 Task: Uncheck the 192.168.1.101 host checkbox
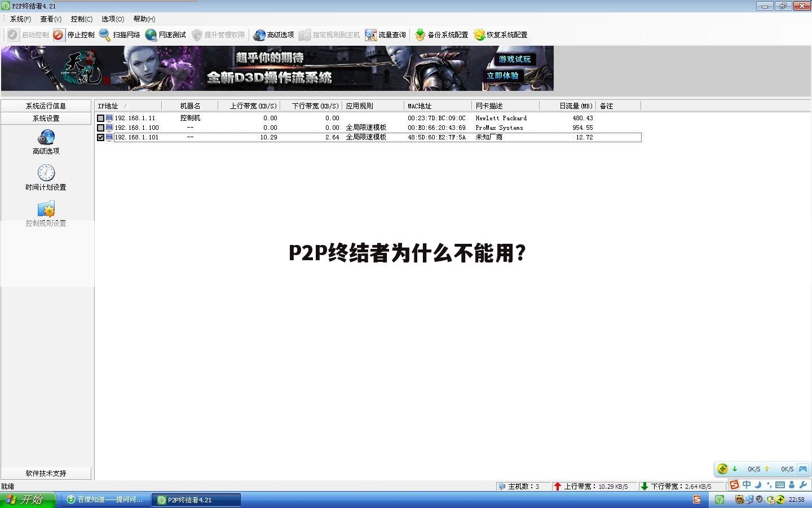(x=101, y=137)
